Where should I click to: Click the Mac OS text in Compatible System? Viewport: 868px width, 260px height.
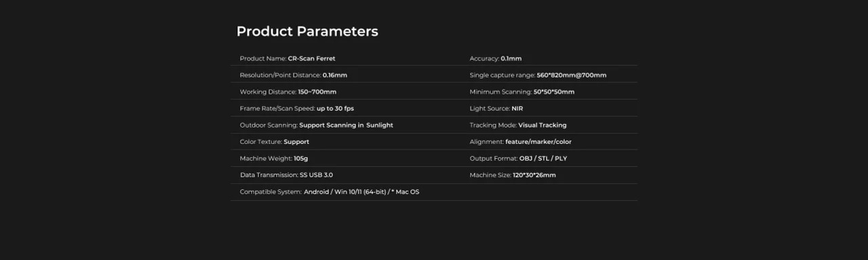(407, 192)
